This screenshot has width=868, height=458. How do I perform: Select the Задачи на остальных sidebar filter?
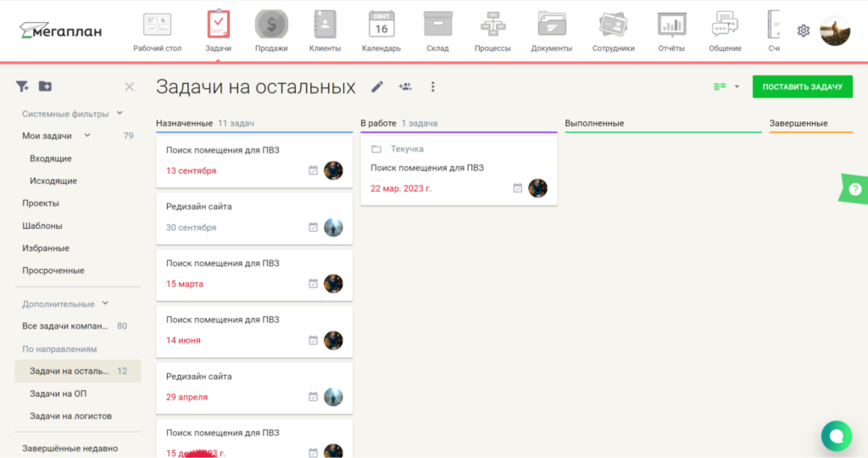click(x=77, y=371)
